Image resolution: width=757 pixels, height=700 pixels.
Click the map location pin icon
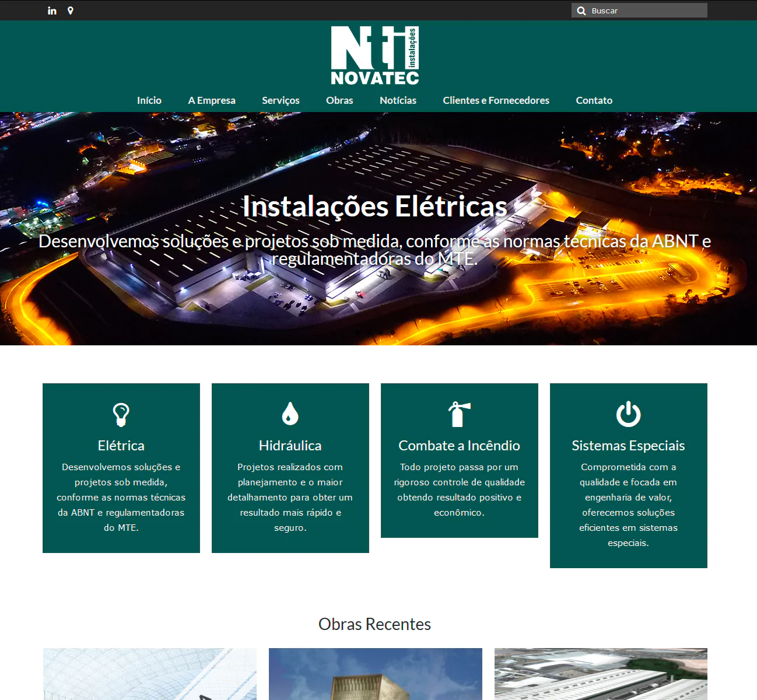pyautogui.click(x=71, y=10)
